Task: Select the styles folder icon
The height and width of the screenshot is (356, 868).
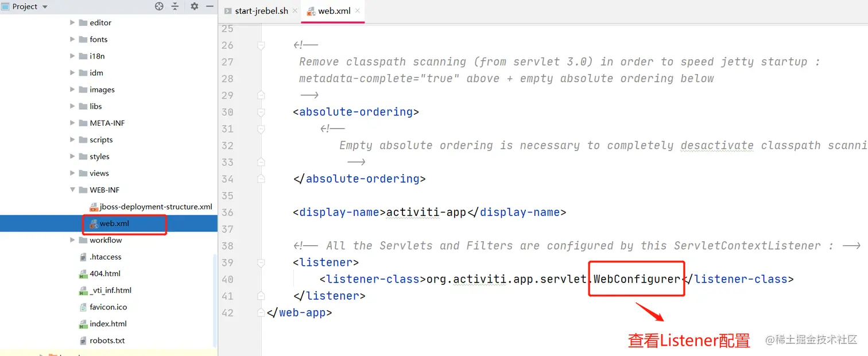Action: click(x=83, y=156)
